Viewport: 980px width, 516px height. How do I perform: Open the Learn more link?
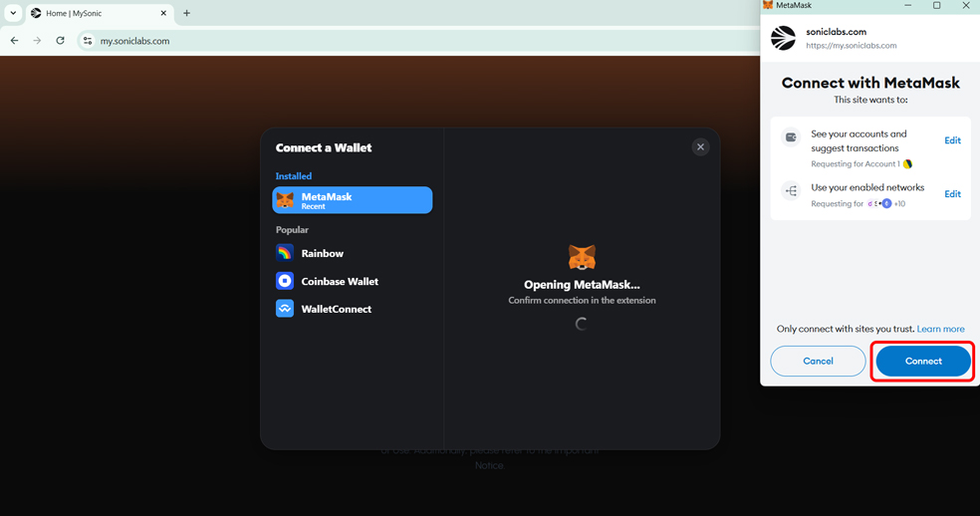[x=940, y=329]
